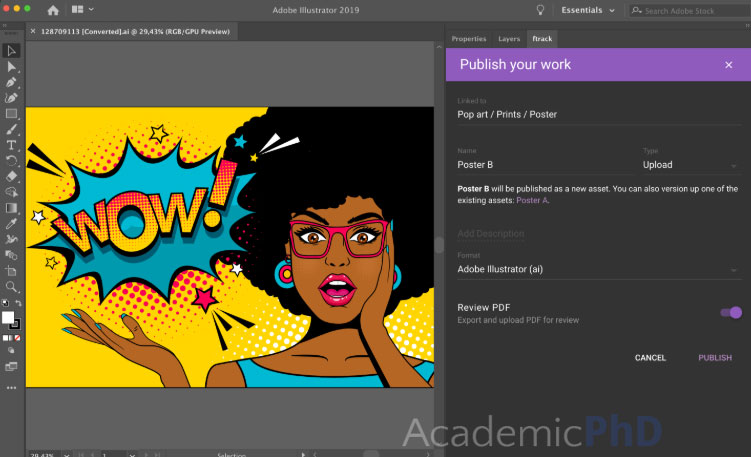The height and width of the screenshot is (457, 751).
Task: Click the Home icon
Action: [x=53, y=10]
